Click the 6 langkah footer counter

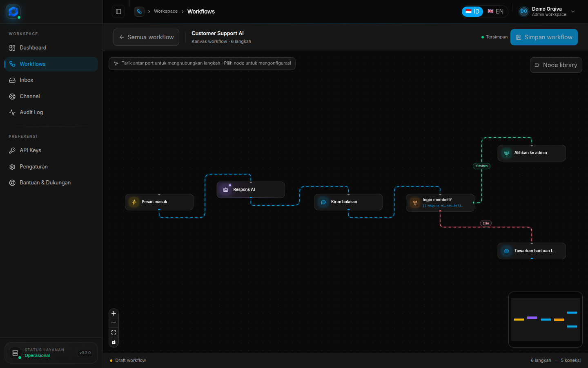[541, 361]
